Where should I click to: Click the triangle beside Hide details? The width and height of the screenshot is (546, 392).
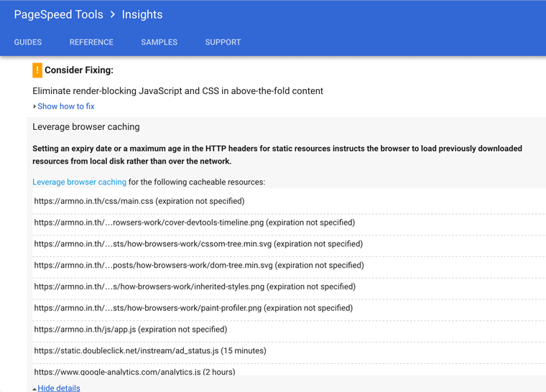34,389
